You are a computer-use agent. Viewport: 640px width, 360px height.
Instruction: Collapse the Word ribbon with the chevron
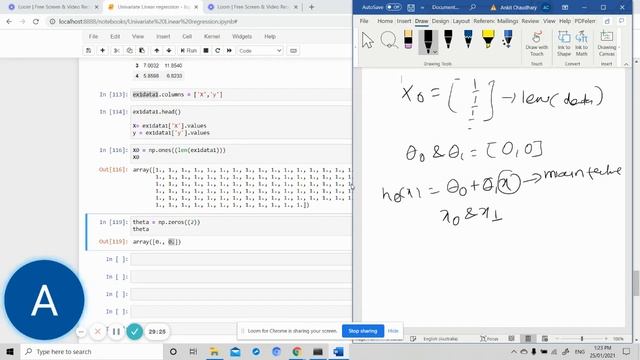pyautogui.click(x=626, y=64)
